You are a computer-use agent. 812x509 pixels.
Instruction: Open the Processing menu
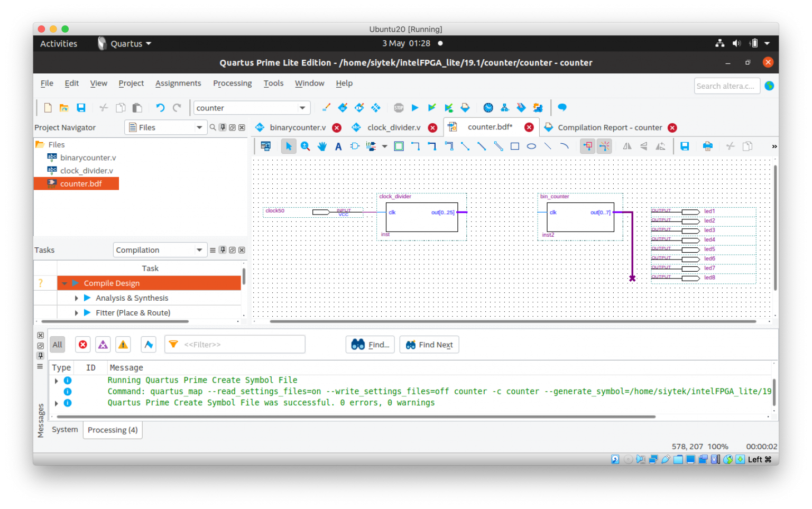[232, 83]
